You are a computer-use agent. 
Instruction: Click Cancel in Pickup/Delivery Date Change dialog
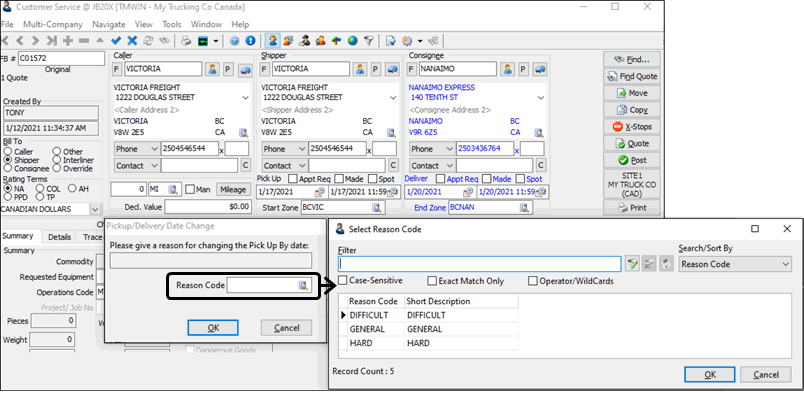coord(287,328)
